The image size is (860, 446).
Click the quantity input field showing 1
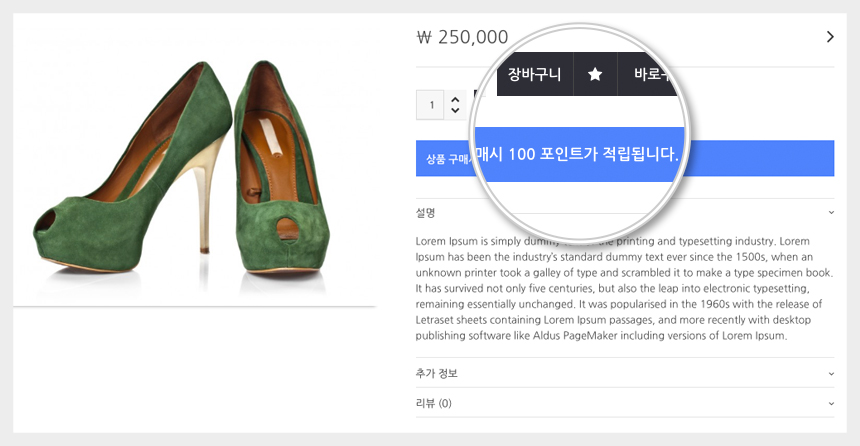[x=432, y=105]
